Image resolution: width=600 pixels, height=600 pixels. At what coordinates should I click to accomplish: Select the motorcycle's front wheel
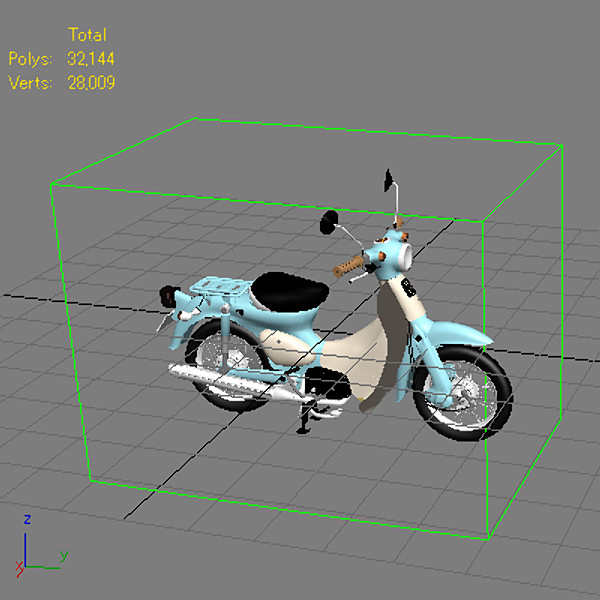pyautogui.click(x=464, y=393)
